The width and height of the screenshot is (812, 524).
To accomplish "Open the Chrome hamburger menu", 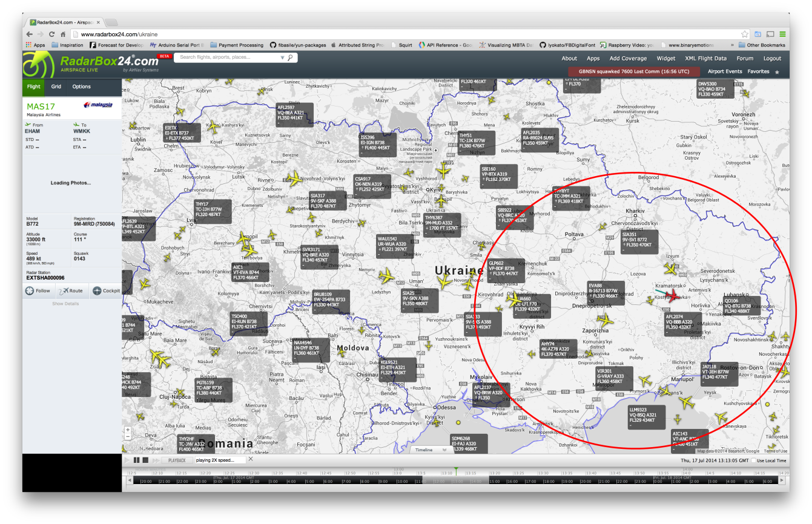I will [x=783, y=34].
